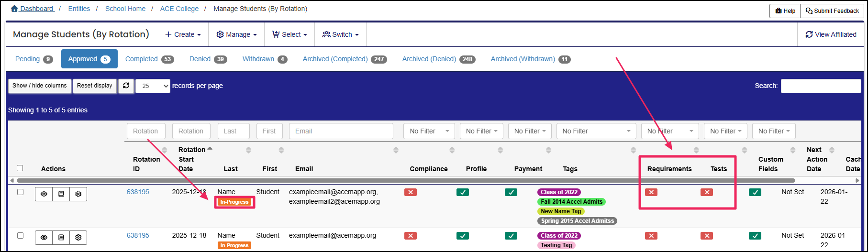Open the Create dropdown menu
This screenshot has height=252, width=868.
click(x=183, y=34)
